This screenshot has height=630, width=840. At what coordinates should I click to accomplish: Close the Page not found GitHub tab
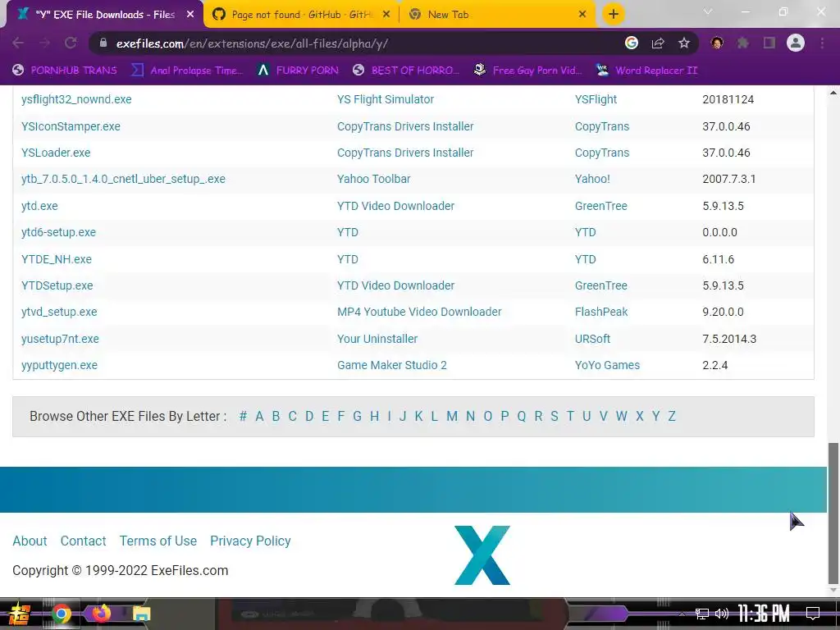pyautogui.click(x=386, y=15)
